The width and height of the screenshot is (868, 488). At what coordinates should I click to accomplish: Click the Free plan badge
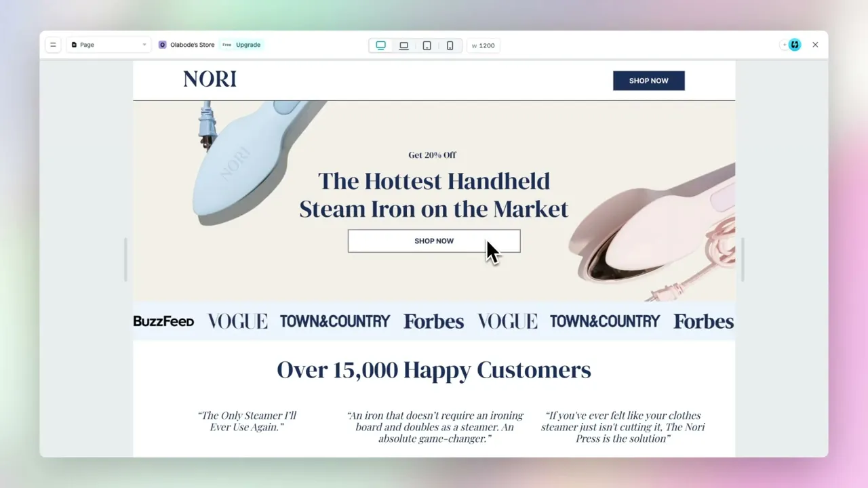coord(226,45)
